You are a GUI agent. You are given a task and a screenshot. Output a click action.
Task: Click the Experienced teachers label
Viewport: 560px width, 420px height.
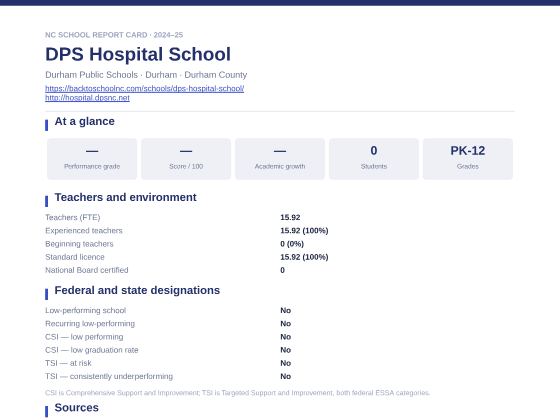(84, 231)
